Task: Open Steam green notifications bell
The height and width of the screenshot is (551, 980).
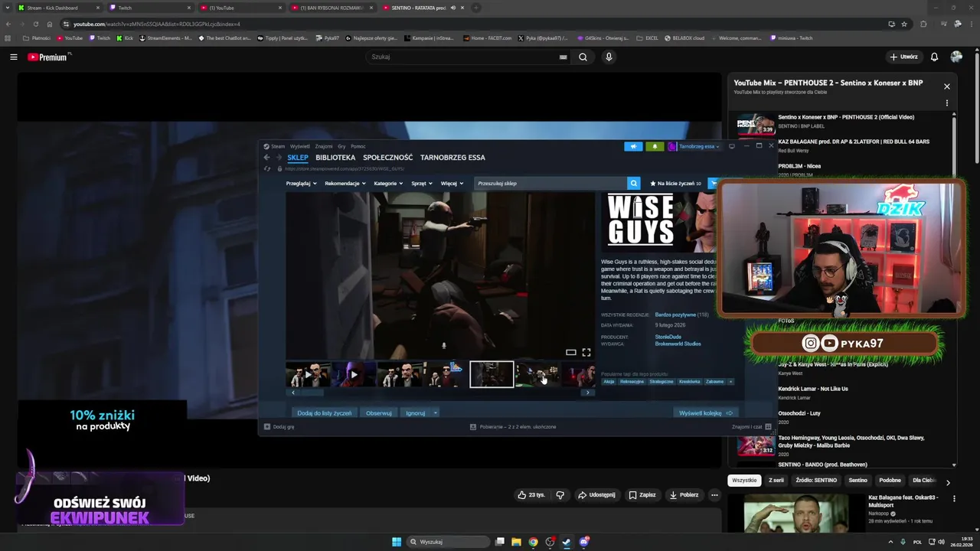Action: click(655, 146)
